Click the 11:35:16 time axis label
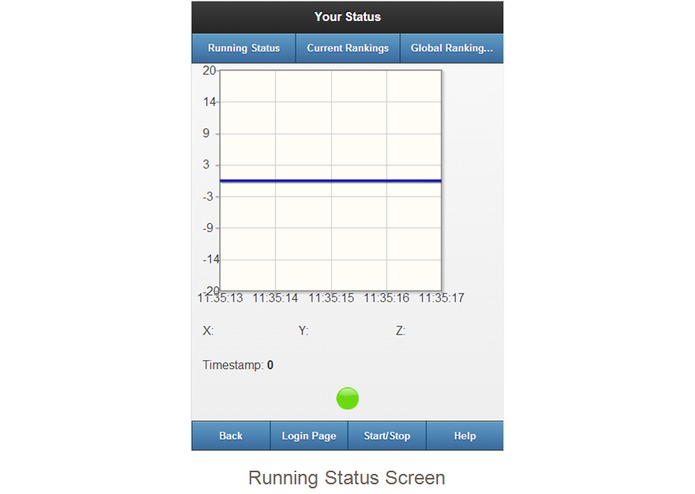Screen dimensions: 695x494 (387, 298)
